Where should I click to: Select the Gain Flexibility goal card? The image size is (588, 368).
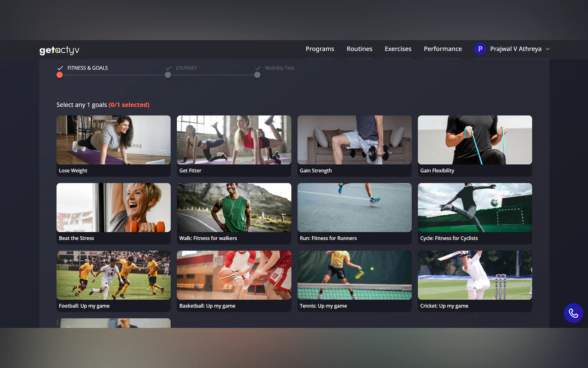475,146
